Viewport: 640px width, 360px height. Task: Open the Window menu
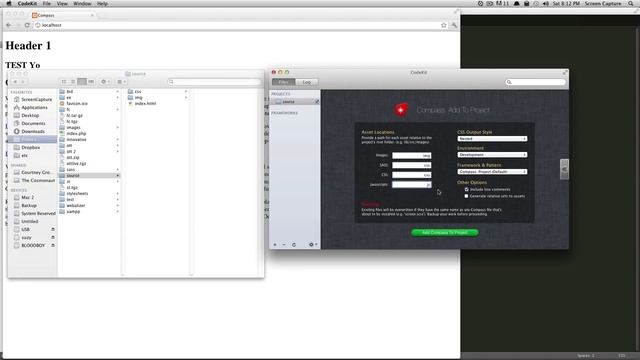(82, 4)
